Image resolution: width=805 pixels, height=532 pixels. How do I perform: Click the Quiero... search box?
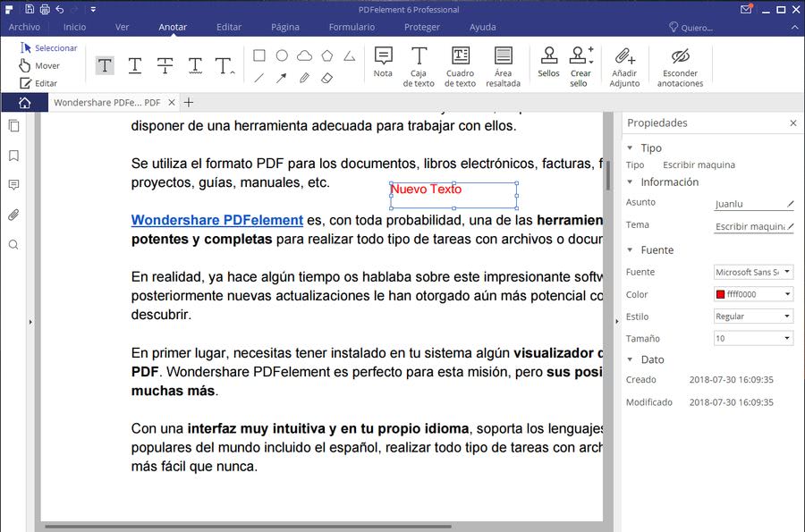691,28
